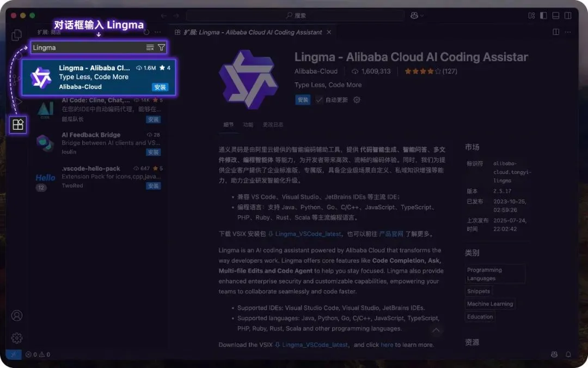This screenshot has width=588, height=368.
Task: Open the star rating reviews (127)
Action: coord(431,71)
